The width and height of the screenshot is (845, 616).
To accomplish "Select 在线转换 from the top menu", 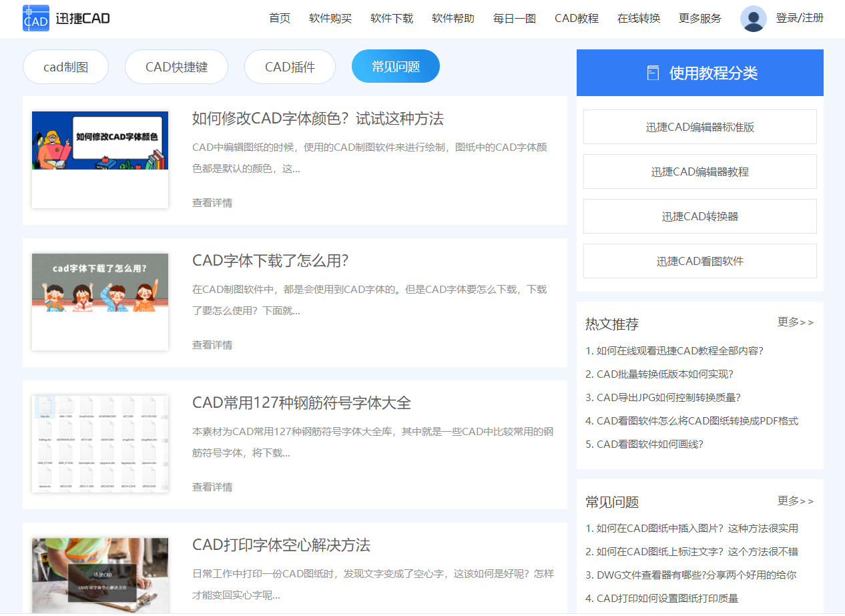I will pos(638,19).
